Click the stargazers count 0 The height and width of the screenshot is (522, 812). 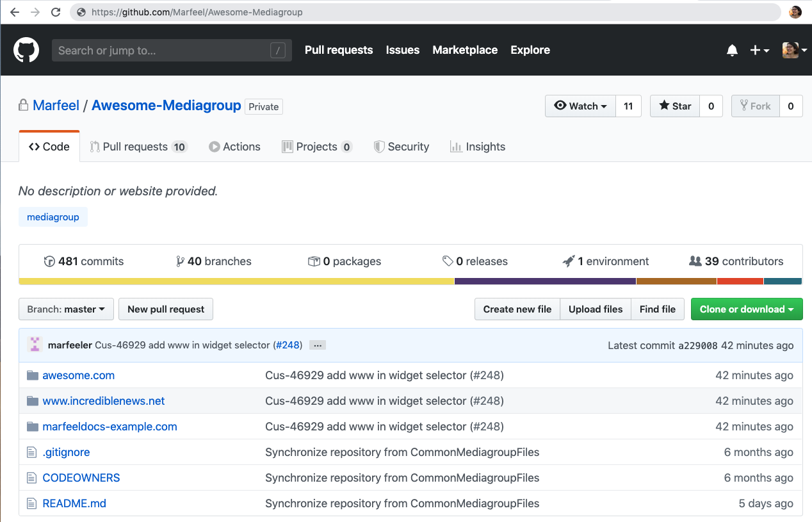tap(711, 106)
